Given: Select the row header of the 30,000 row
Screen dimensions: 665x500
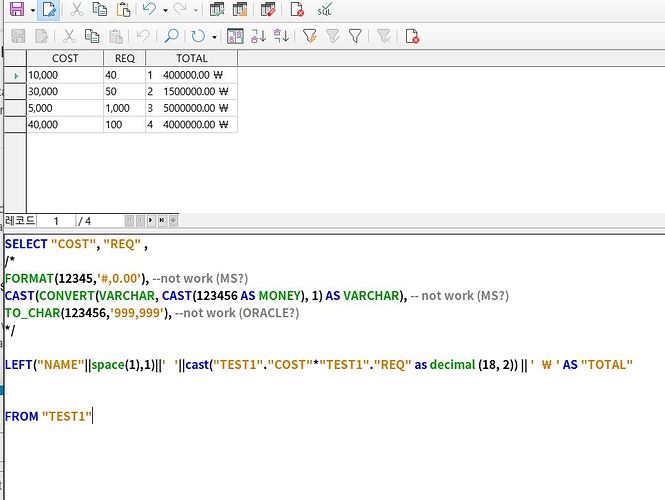Looking at the screenshot, I should point(15,92).
